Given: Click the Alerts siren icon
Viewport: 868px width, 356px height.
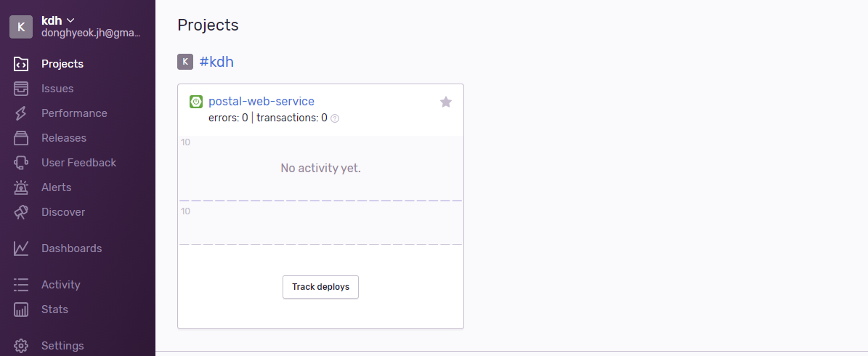Looking at the screenshot, I should pos(21,187).
